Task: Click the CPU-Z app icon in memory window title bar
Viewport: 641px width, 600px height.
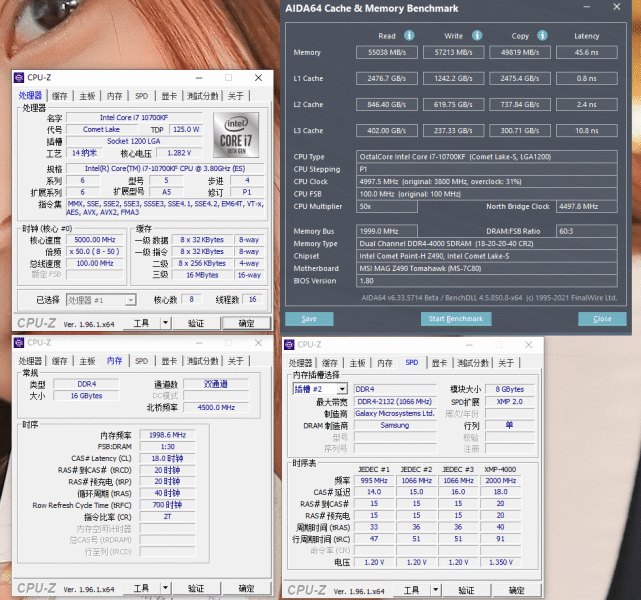Action: [x=19, y=343]
